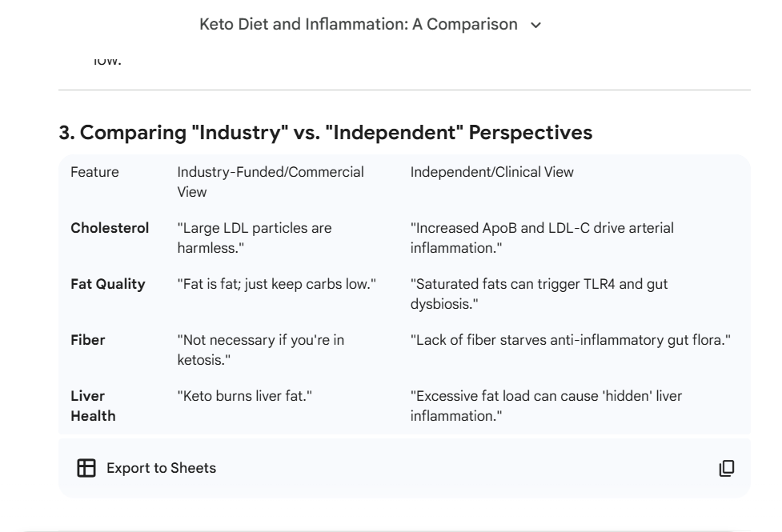
Task: Click the "Fat is fat; just keep carbs low" cell
Action: (276, 284)
